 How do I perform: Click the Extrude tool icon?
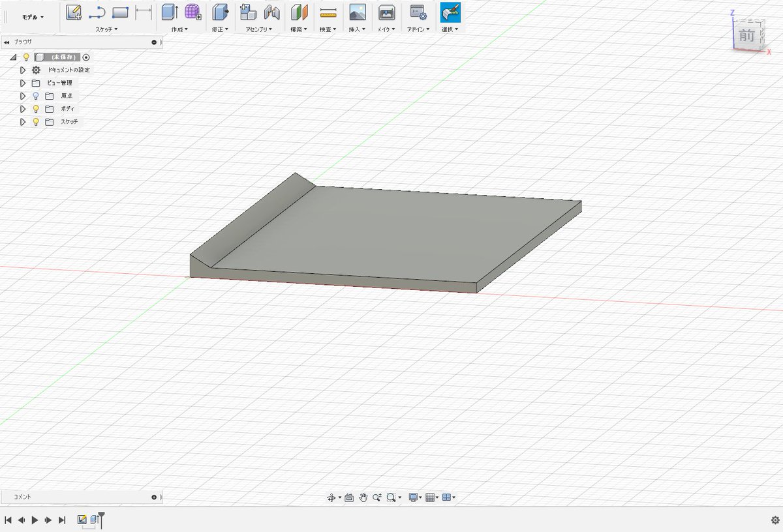pyautogui.click(x=170, y=12)
